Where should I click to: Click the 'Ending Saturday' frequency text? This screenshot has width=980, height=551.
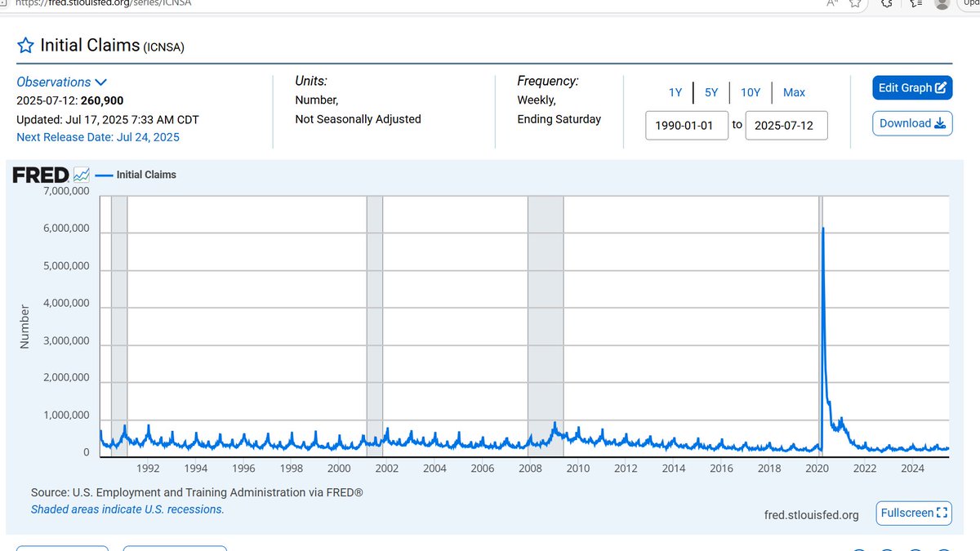pos(559,119)
